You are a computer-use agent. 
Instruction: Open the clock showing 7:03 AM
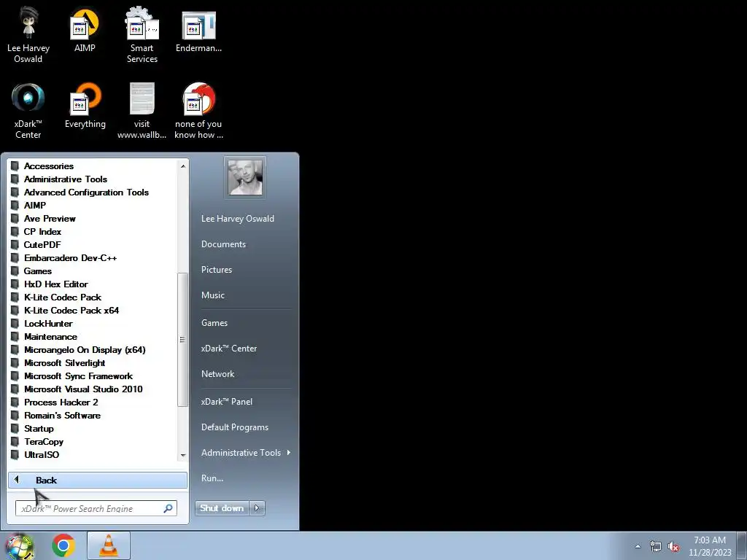click(710, 546)
